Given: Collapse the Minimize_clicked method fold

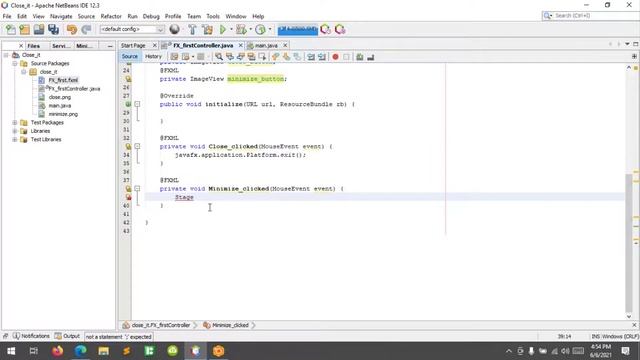Looking at the screenshot, I should (x=138, y=189).
